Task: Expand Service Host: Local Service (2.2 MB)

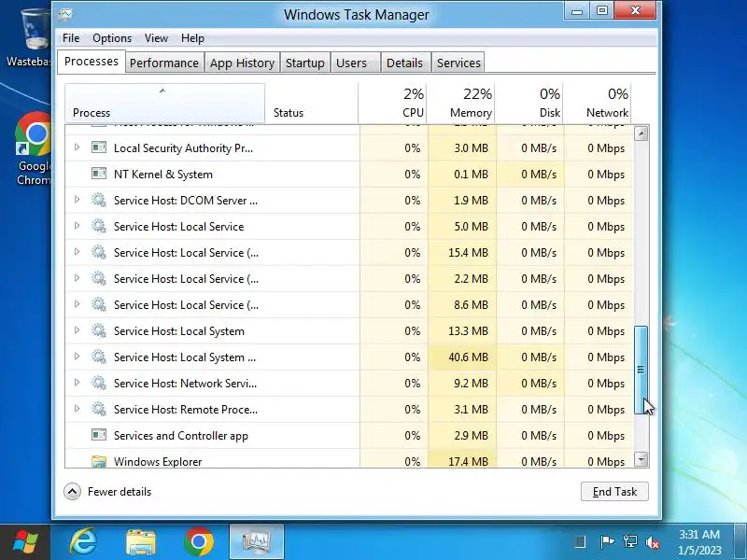Action: [x=77, y=278]
